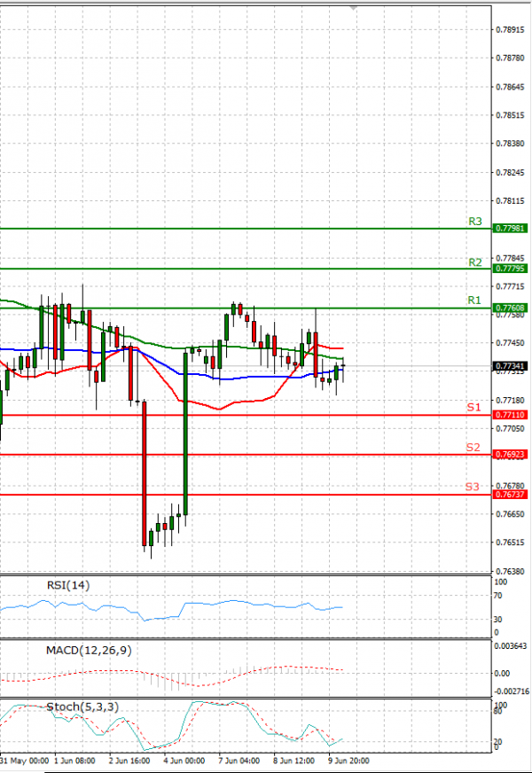Viewport: 532px width, 773px height.
Task: Click the chart shift triangle marker at top
Action: (x=353, y=8)
